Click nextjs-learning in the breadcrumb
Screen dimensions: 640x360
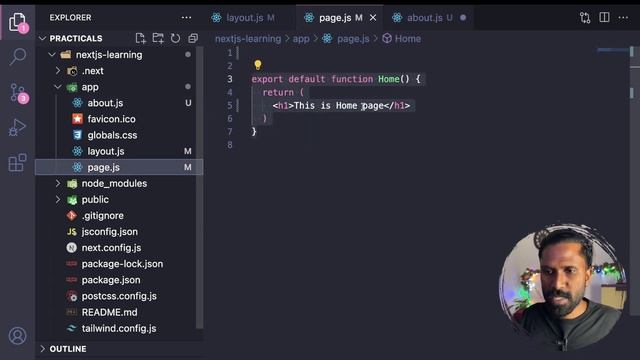point(248,39)
